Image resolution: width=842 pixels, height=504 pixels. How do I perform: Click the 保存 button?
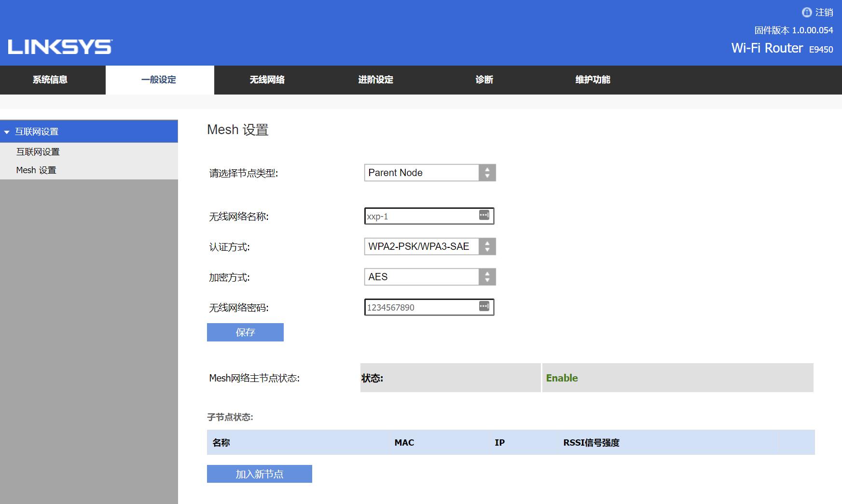pos(245,332)
